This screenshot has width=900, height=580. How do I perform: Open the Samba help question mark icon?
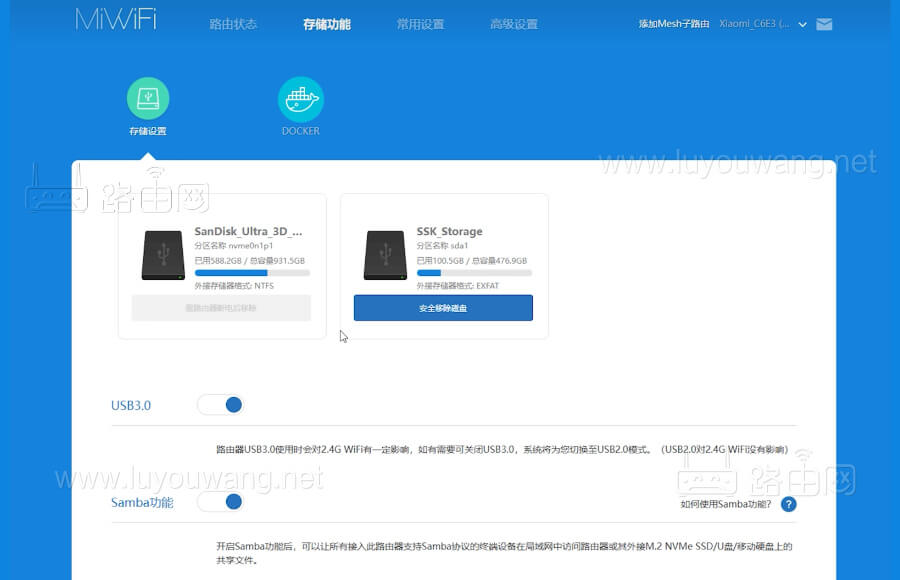788,504
